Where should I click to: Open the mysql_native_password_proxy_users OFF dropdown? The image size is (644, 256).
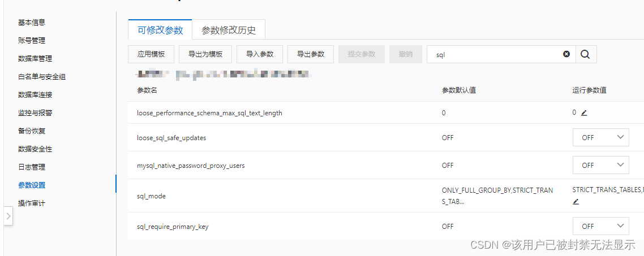[601, 165]
